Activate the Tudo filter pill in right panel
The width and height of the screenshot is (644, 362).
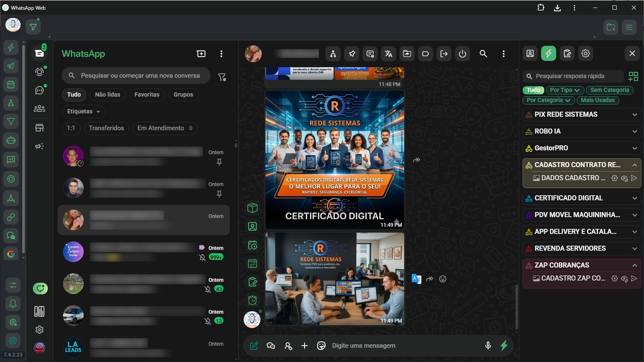533,90
